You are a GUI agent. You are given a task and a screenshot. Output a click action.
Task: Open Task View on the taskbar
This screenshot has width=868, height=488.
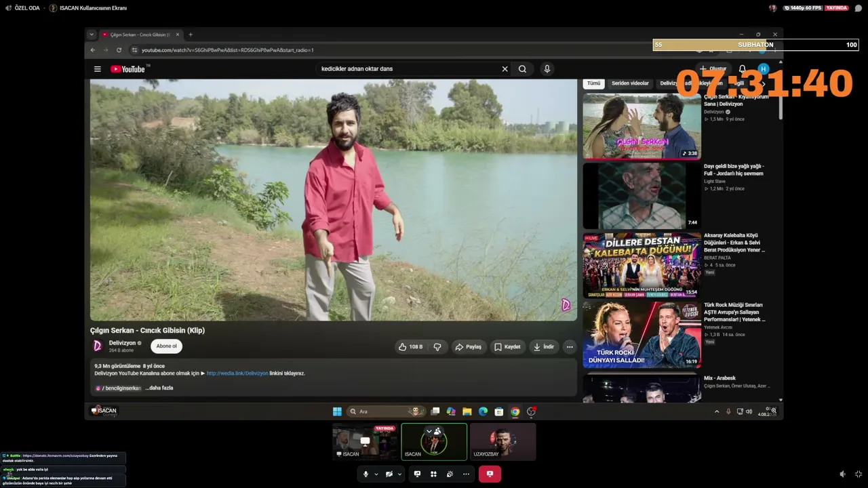click(x=435, y=411)
